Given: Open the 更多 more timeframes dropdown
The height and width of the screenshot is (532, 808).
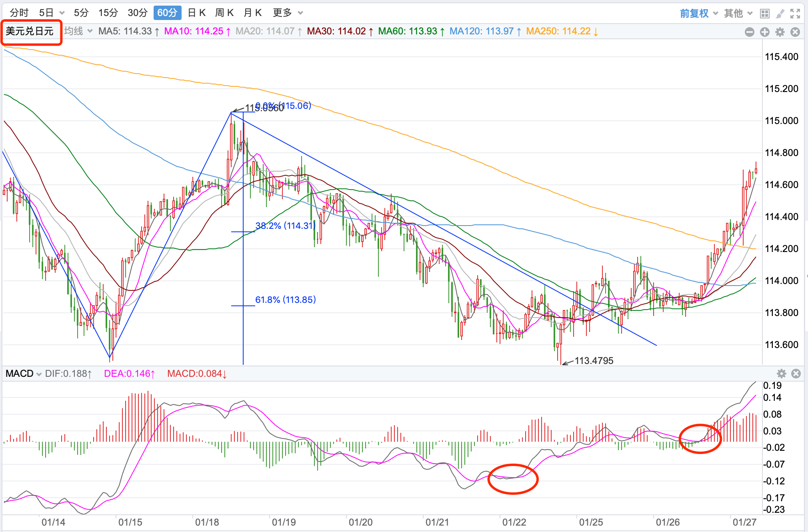Looking at the screenshot, I should tap(288, 13).
